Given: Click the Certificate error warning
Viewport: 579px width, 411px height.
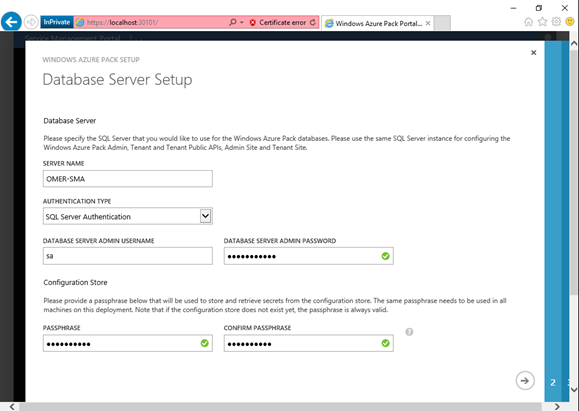Looking at the screenshot, I should pos(278,23).
